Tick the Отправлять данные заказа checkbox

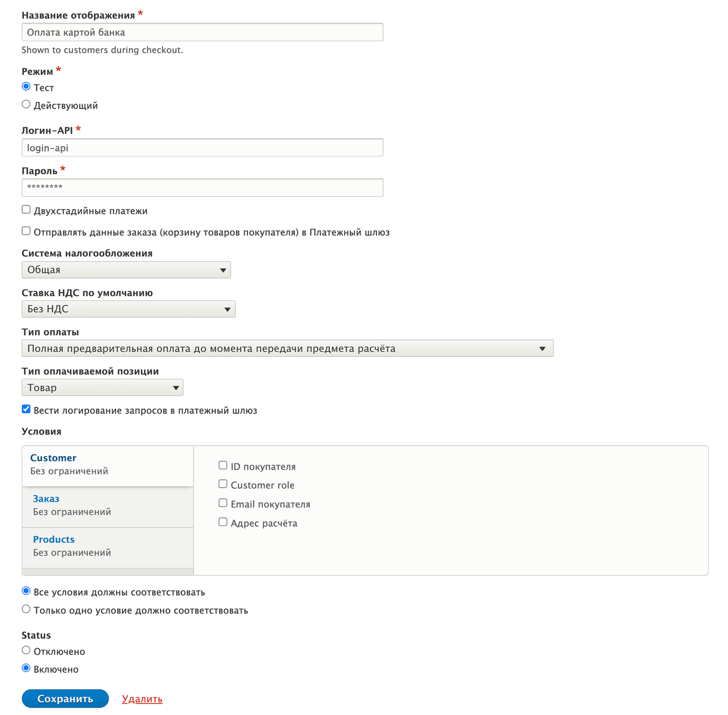tap(26, 231)
